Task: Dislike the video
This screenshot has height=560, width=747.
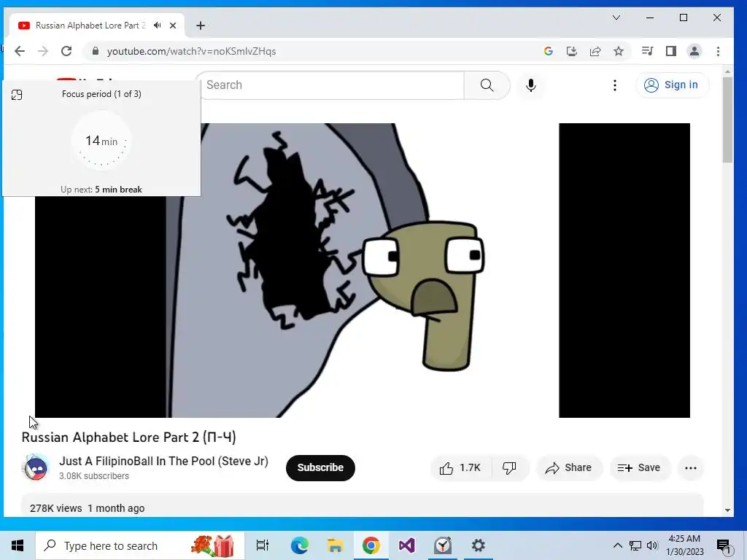Action: coord(509,468)
